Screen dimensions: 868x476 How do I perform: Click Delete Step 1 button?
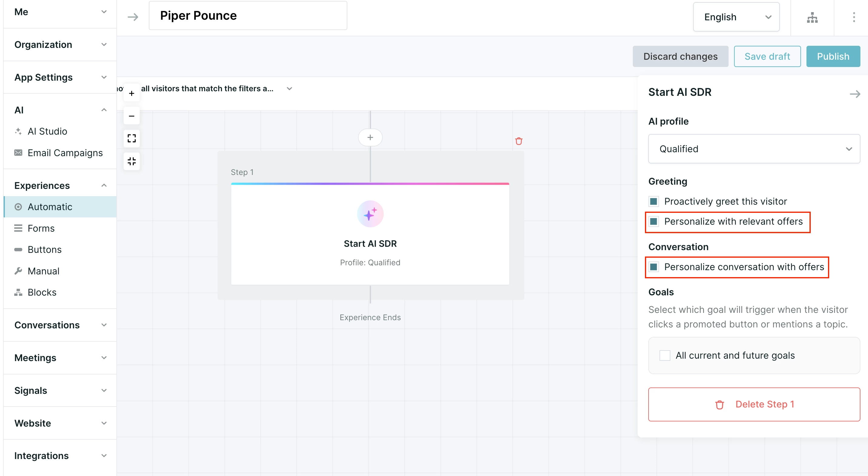point(754,404)
